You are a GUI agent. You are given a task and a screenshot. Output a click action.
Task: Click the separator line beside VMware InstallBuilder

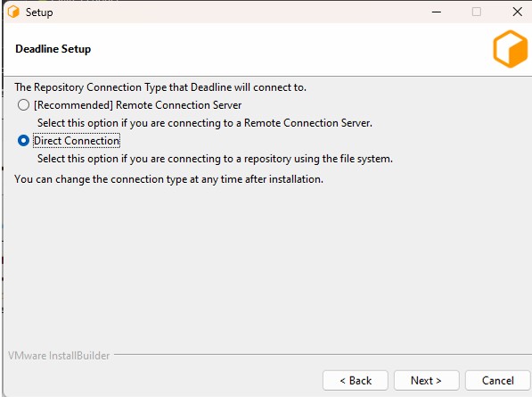point(323,355)
